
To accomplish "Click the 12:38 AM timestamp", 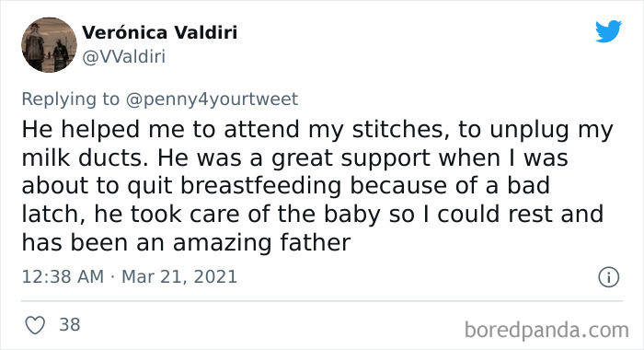I will pyautogui.click(x=63, y=276).
